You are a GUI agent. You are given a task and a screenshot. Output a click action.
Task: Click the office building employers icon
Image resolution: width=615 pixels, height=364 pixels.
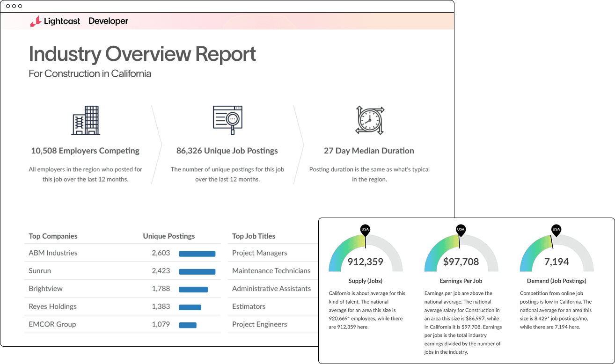(x=86, y=120)
